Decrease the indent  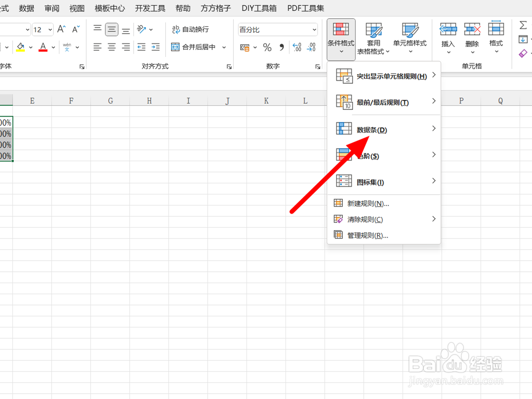coord(141,47)
